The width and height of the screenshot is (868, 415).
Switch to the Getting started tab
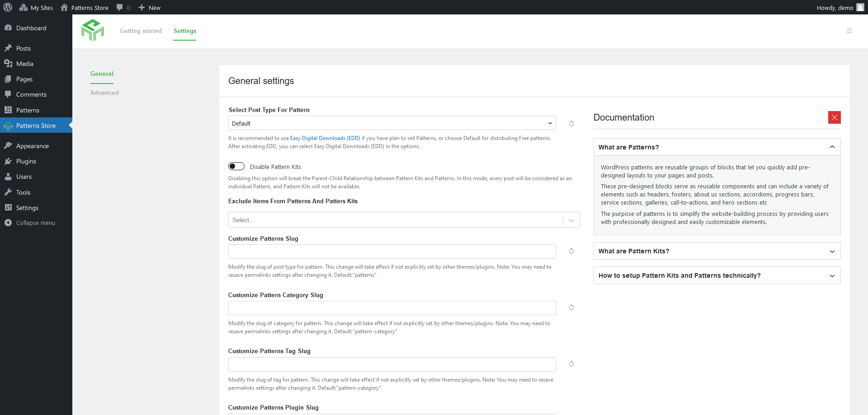click(x=141, y=31)
